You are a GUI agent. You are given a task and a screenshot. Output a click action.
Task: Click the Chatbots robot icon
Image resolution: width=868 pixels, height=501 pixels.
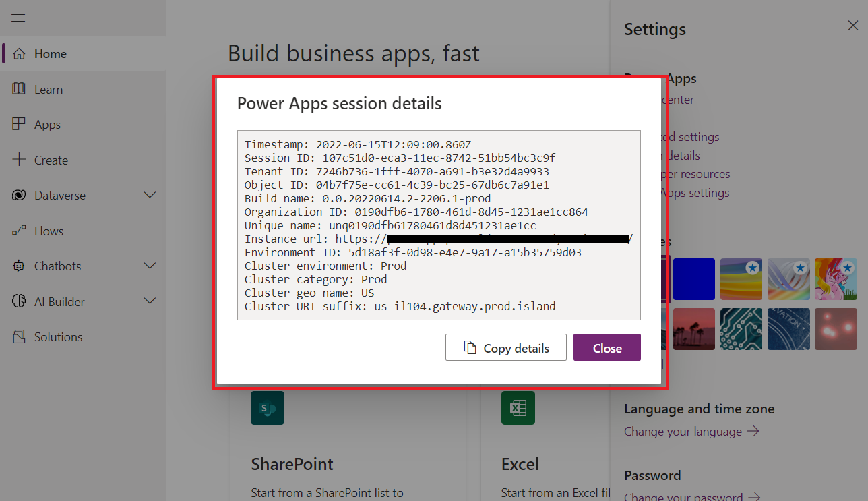coord(19,266)
